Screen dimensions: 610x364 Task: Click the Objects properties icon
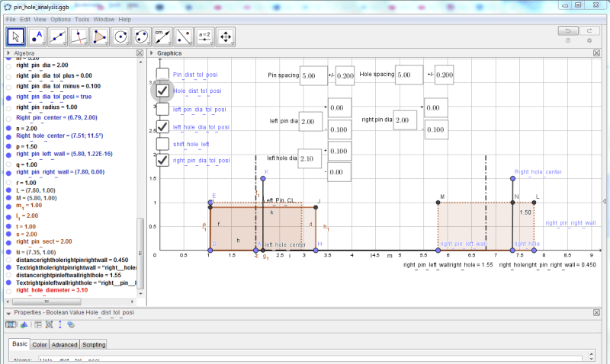tap(11, 324)
